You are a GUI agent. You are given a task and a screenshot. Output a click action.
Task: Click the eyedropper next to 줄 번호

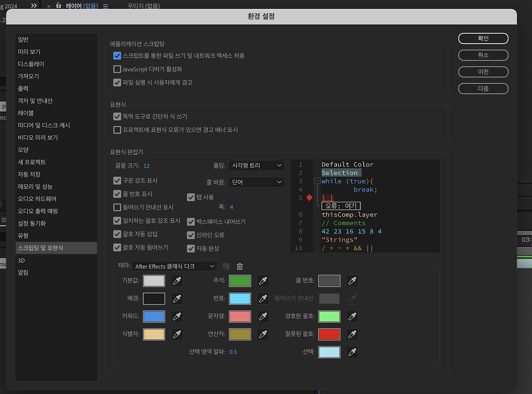coord(352,281)
